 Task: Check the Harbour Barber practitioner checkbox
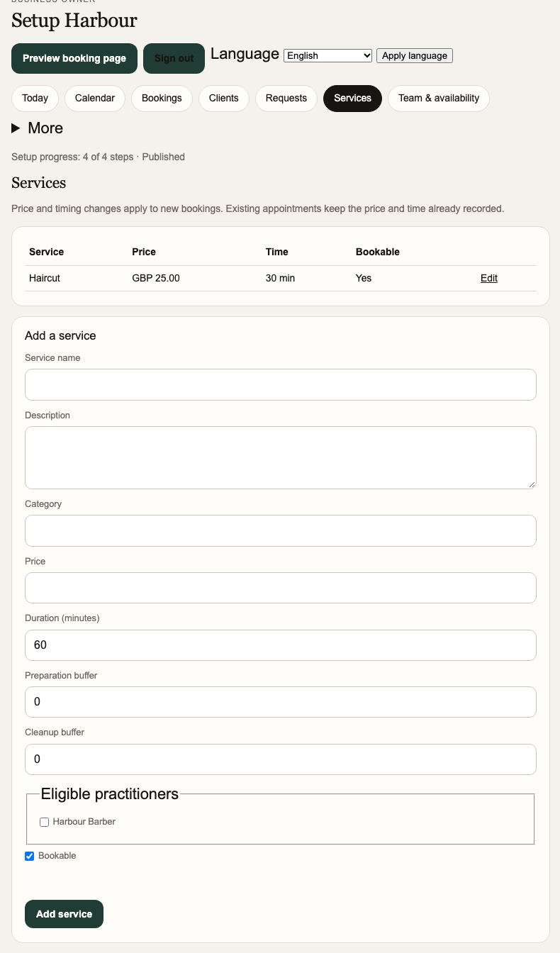pos(45,822)
